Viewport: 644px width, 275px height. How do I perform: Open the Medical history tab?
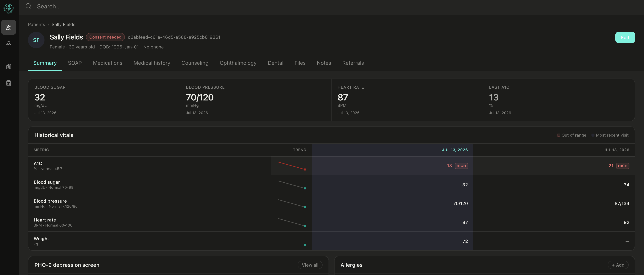[152, 63]
